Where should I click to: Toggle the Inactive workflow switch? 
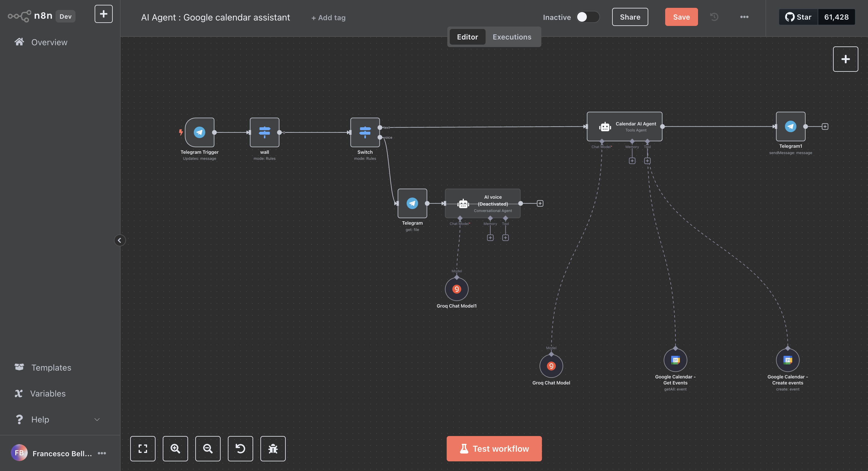coord(587,17)
